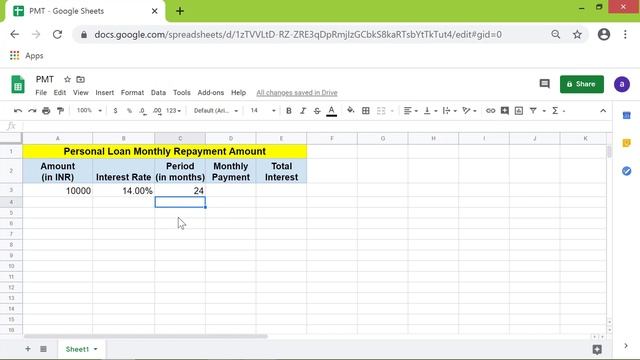Open text color picker
This screenshot has height=360, width=640.
click(x=331, y=111)
